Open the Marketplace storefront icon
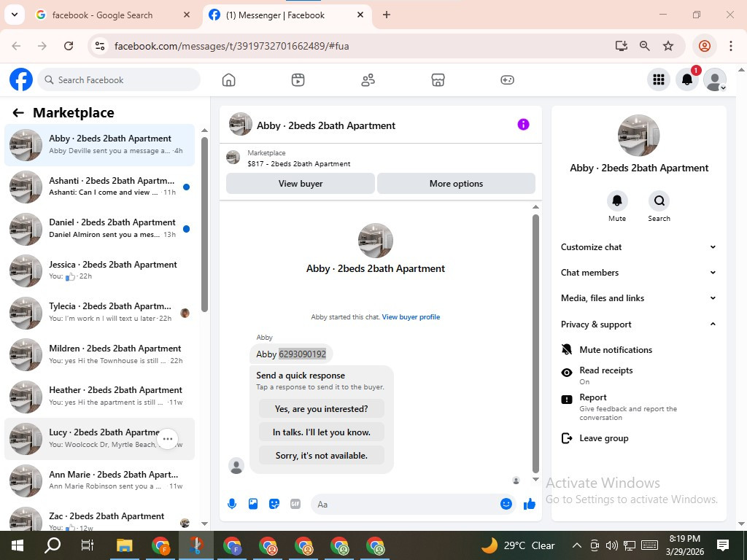Screen dimensions: 747x560 coord(438,80)
